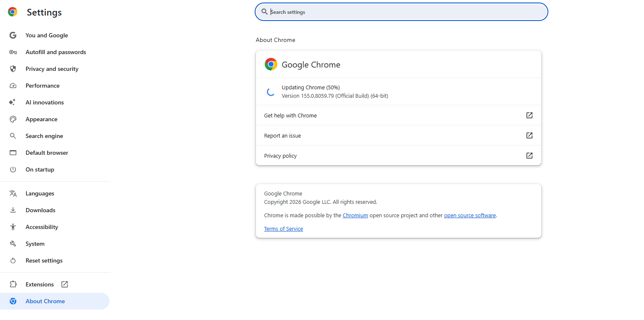The width and height of the screenshot is (644, 320).
Task: Click the speedometer icon for Performance
Action: pyautogui.click(x=13, y=86)
